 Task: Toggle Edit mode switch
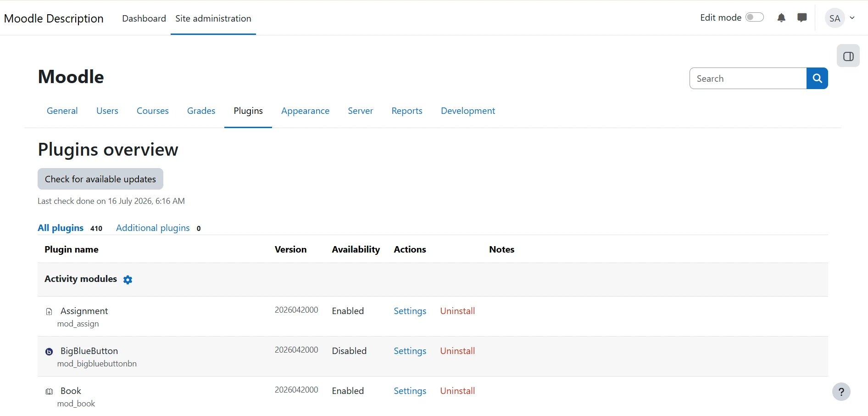754,17
